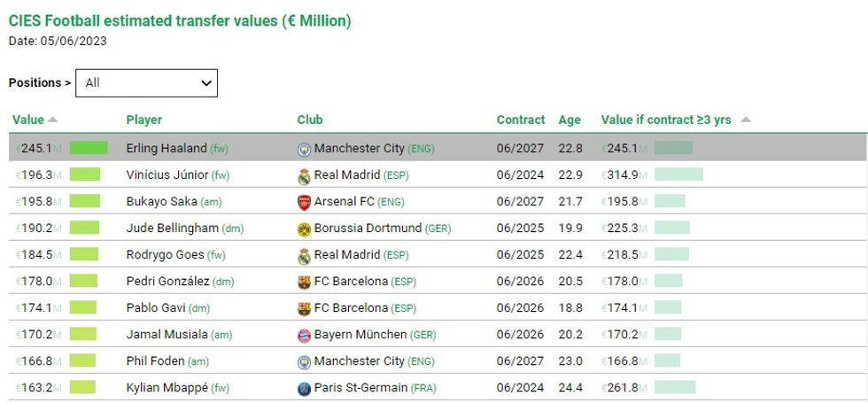The width and height of the screenshot is (868, 403).
Task: Click the Borussia Dortmund club crest
Action: click(305, 229)
